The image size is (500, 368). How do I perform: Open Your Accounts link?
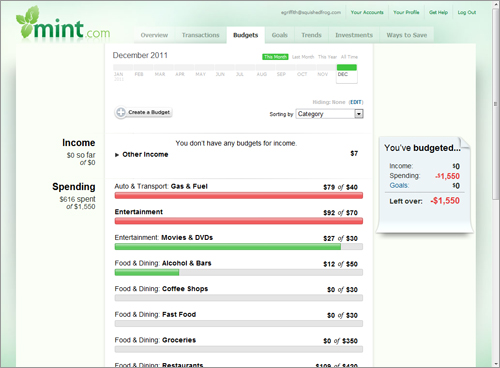pyautogui.click(x=367, y=12)
